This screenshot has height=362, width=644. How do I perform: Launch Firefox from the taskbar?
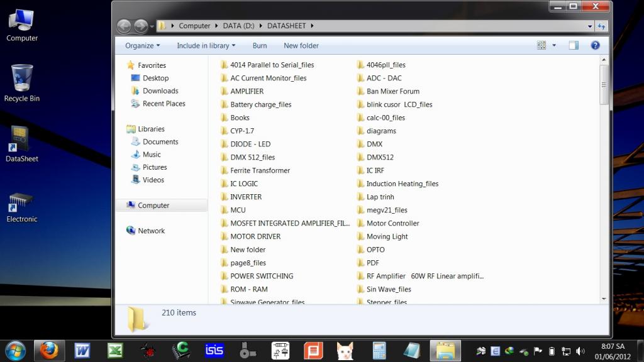(49, 351)
